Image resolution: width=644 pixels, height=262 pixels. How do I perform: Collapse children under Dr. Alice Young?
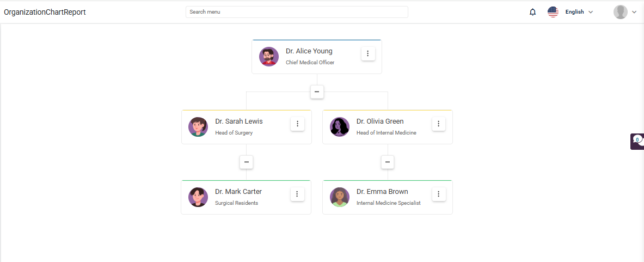[317, 92]
